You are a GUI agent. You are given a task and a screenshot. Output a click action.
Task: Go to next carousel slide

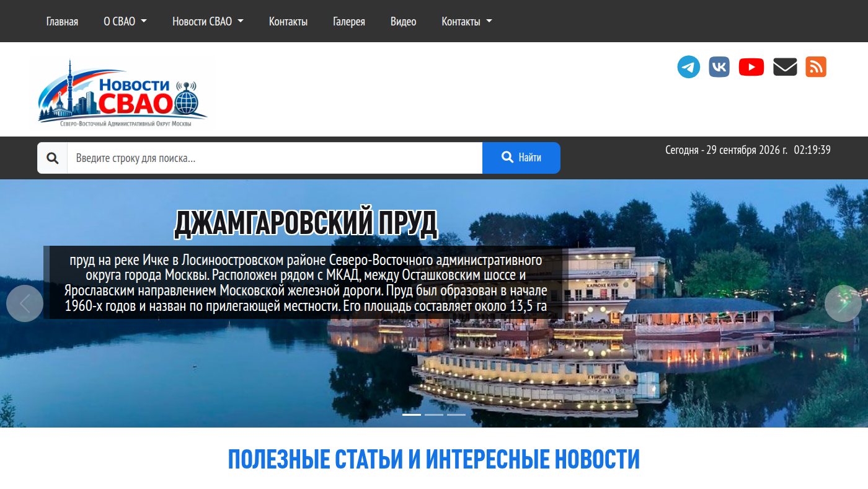pos(843,303)
